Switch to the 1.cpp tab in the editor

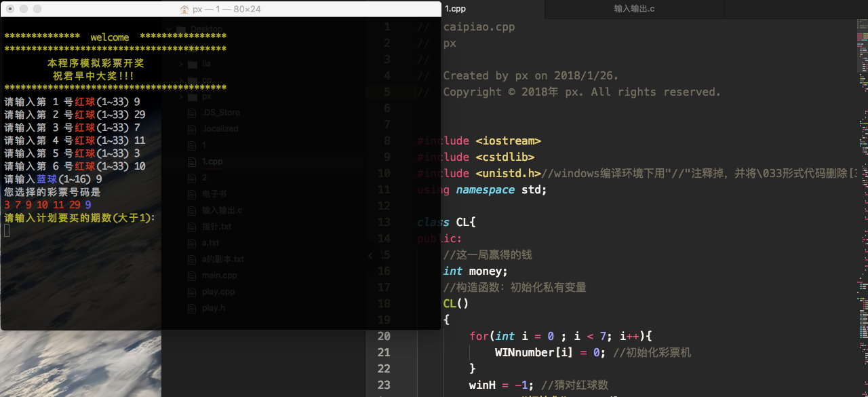[455, 9]
